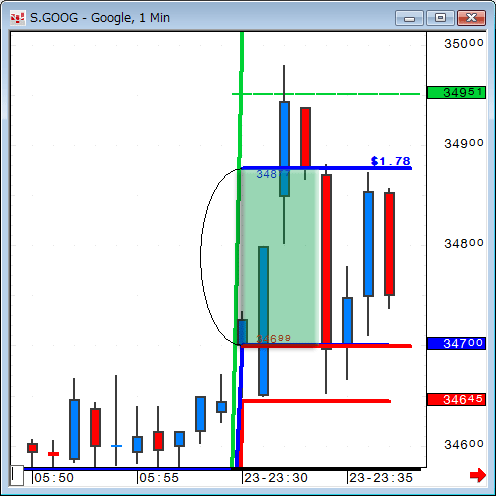This screenshot has height=496, width=496.
Task: Click the S.GOOG chart window icon
Action: [x=17, y=18]
